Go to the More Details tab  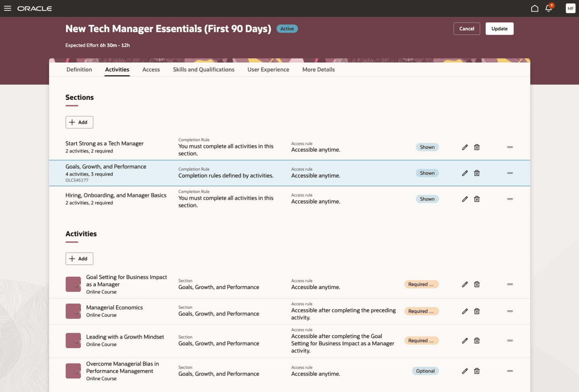(x=318, y=70)
